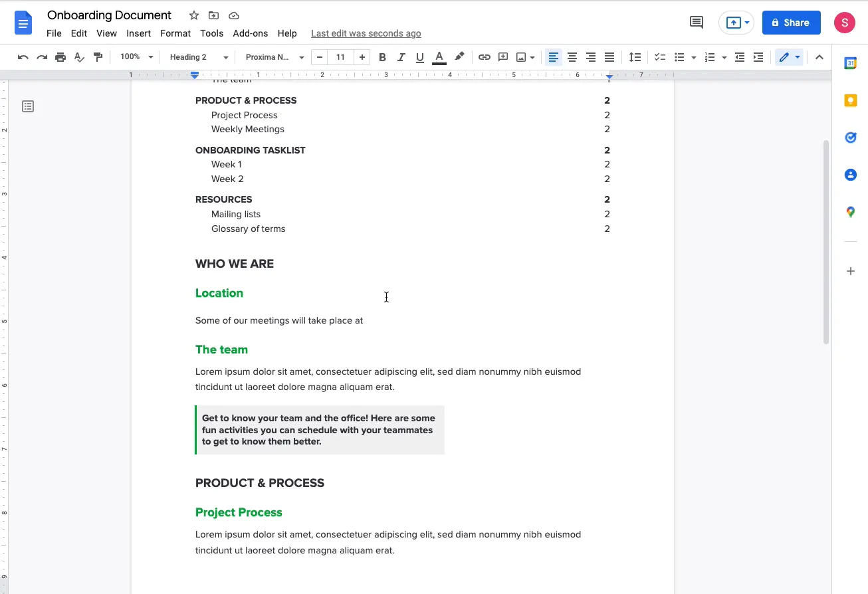The height and width of the screenshot is (594, 868).
Task: Open the zoom level dropdown
Action: point(136,57)
